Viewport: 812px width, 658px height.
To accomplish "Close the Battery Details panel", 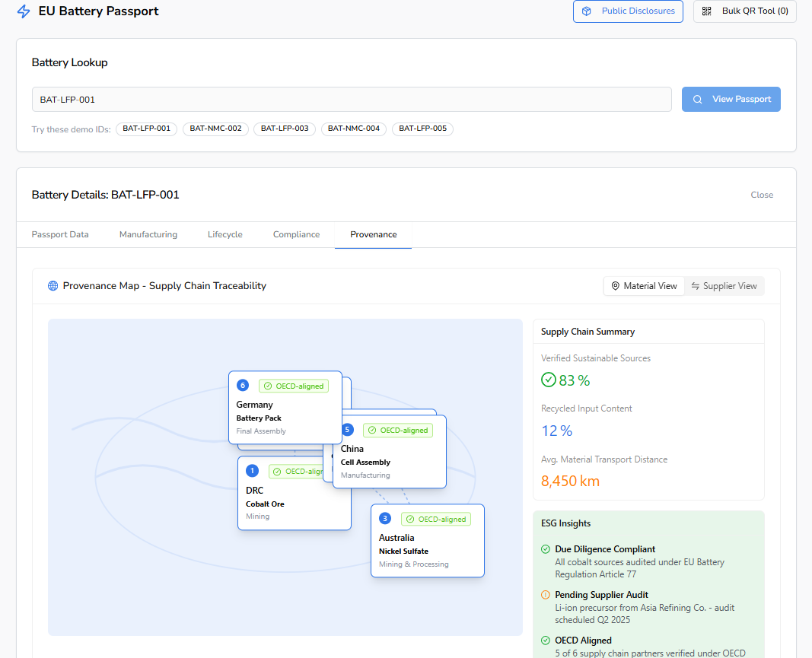I will (x=762, y=195).
